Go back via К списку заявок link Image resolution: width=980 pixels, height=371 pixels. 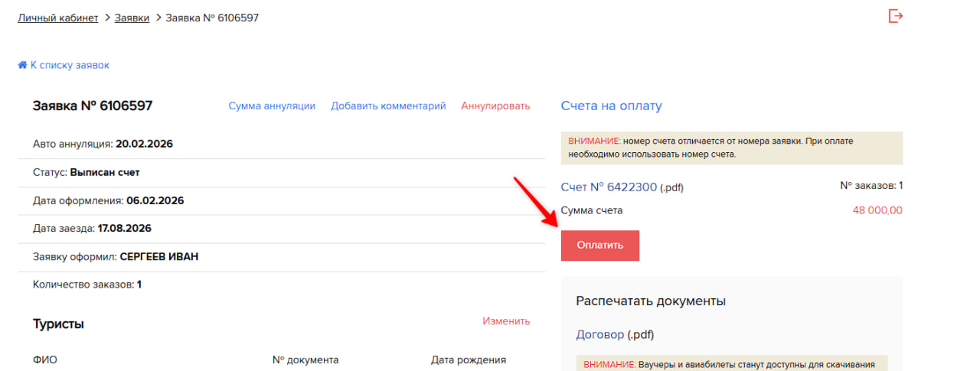[70, 66]
